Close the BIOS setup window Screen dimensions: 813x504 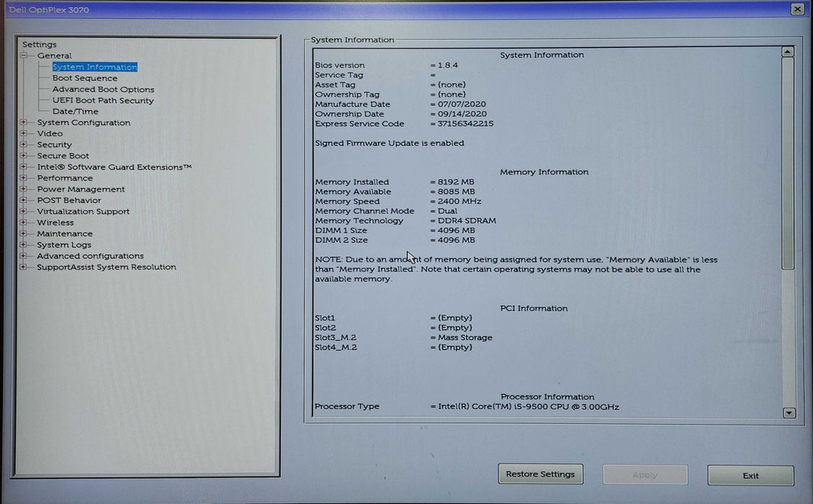(797, 9)
